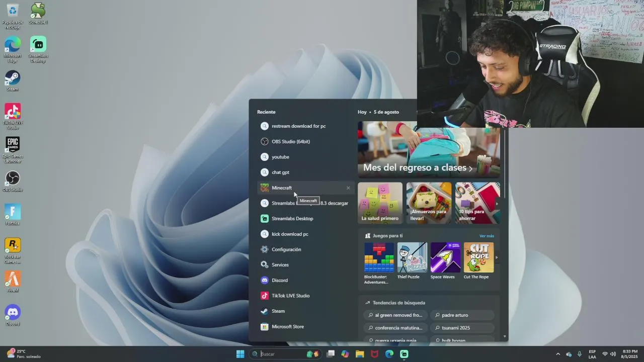Open clock showing 8:33 PM
The width and height of the screenshot is (644, 362).
coord(630,354)
